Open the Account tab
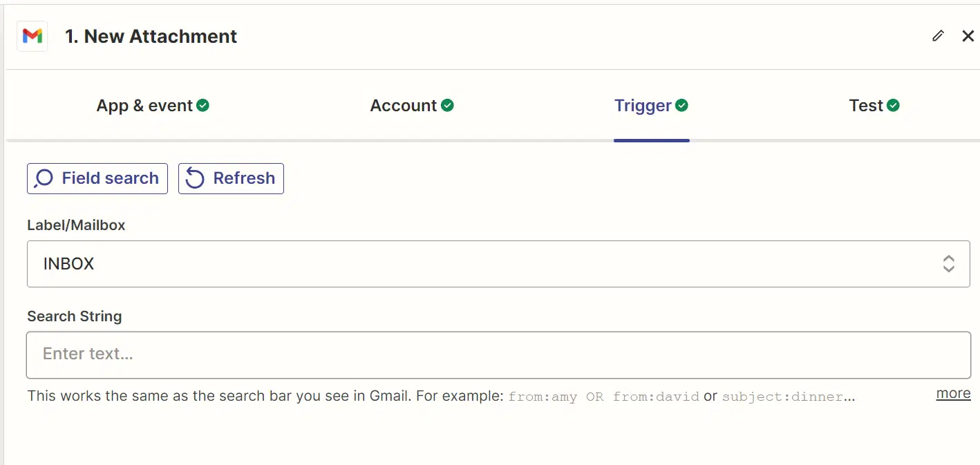The image size is (980, 465). pyautogui.click(x=412, y=106)
